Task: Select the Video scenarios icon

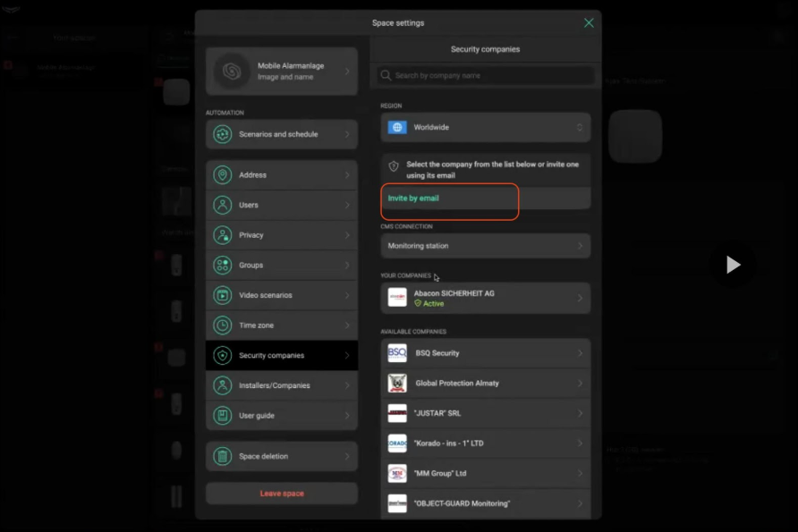Action: tap(222, 295)
